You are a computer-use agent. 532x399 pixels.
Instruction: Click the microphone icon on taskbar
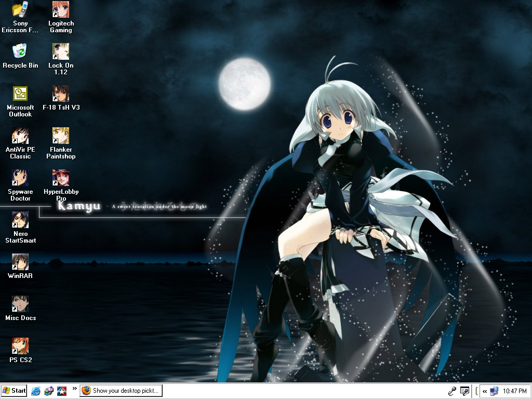coord(452,391)
